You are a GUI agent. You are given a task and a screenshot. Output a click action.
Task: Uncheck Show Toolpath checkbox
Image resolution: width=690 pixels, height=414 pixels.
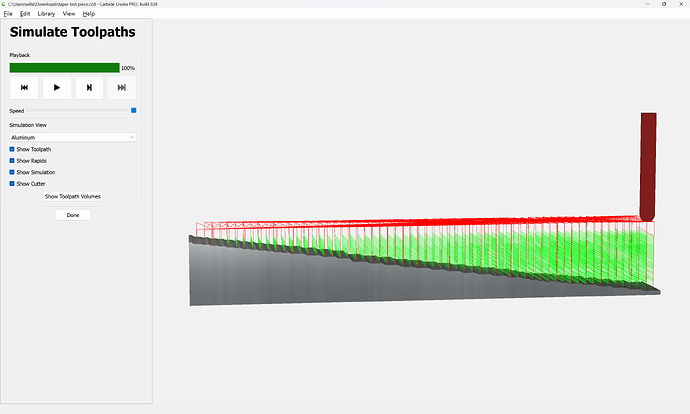12,149
